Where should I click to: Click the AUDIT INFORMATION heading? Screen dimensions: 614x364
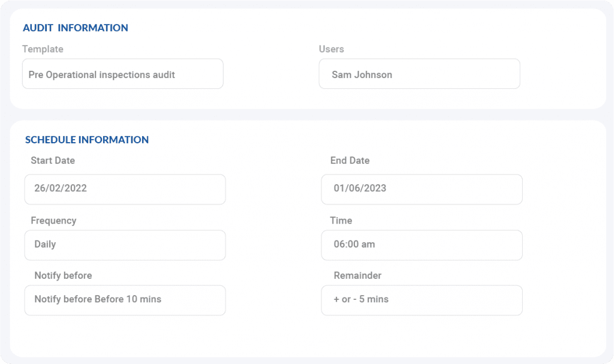(76, 28)
